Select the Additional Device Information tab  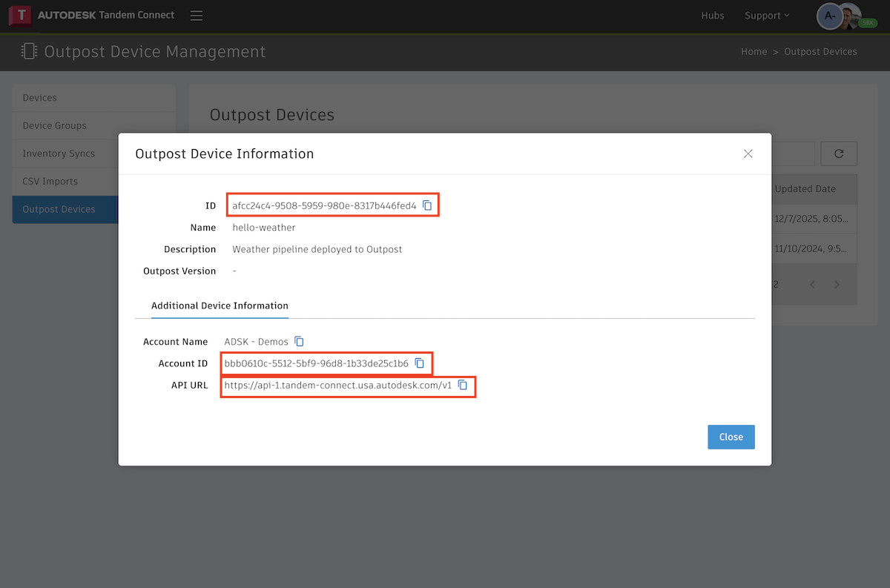[x=220, y=305]
